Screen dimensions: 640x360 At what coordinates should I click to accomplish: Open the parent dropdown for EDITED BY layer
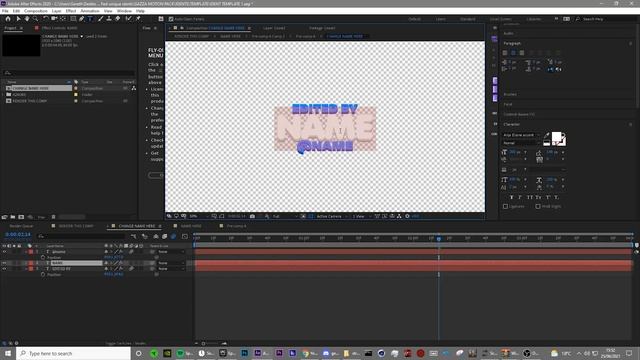click(x=171, y=269)
